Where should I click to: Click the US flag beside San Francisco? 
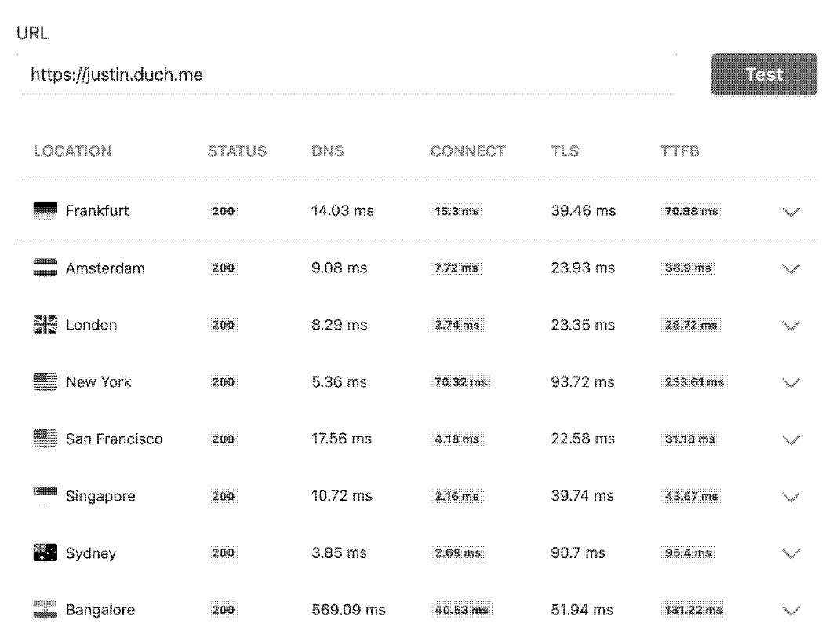(x=46, y=439)
